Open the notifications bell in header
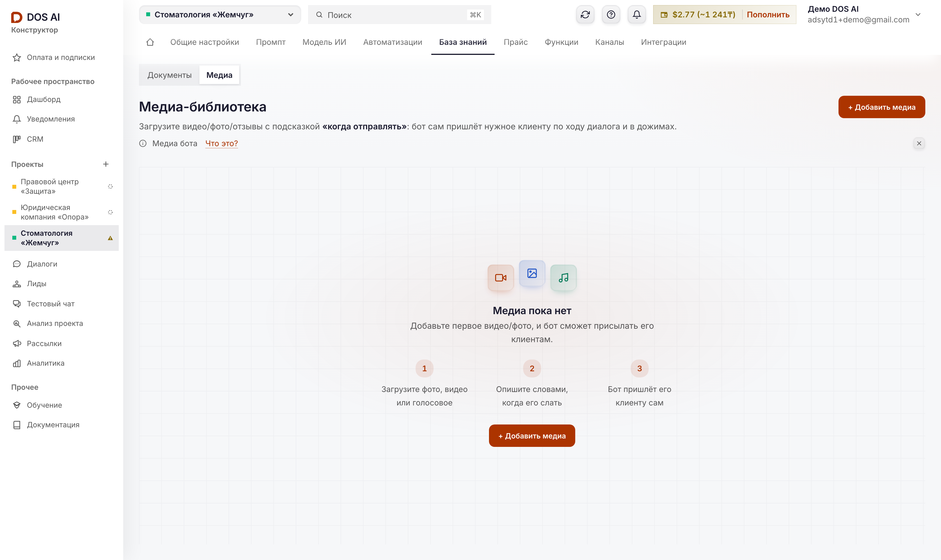 pos(636,15)
